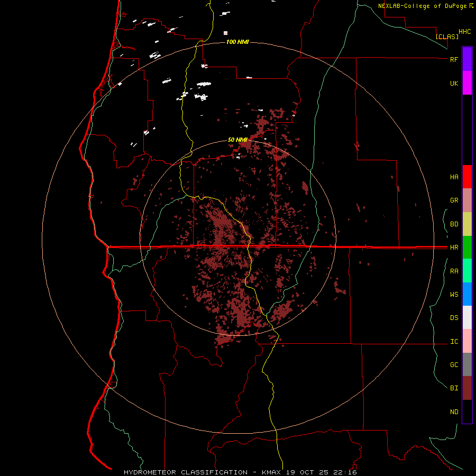Screen dimensions: 476x476
Task: Click the BD legend label
Action: (x=454, y=224)
